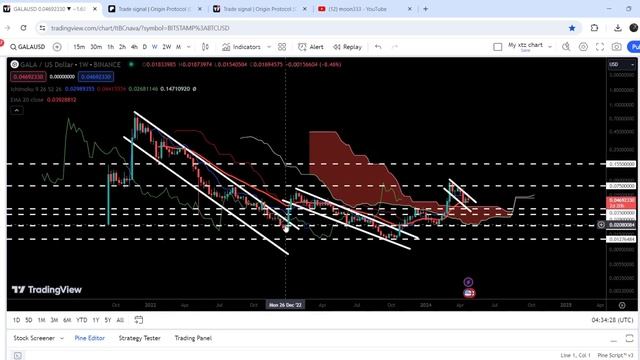Select the 15m timeframe

click(79, 47)
